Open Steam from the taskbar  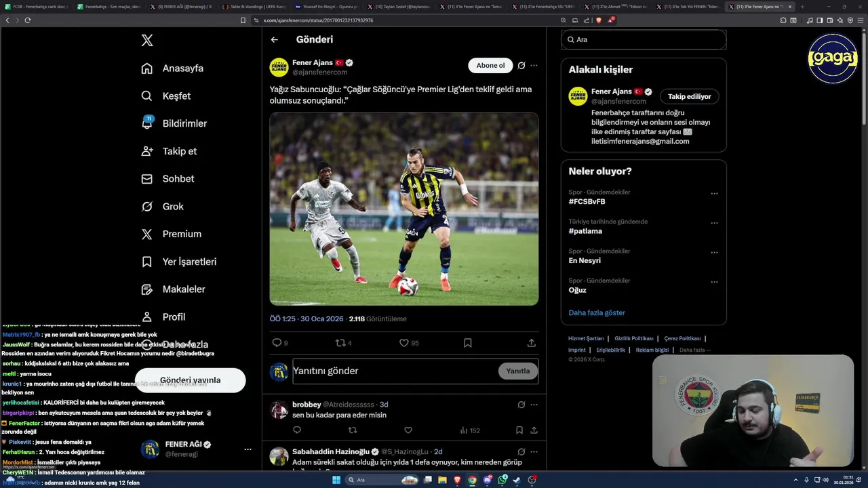pos(517,480)
